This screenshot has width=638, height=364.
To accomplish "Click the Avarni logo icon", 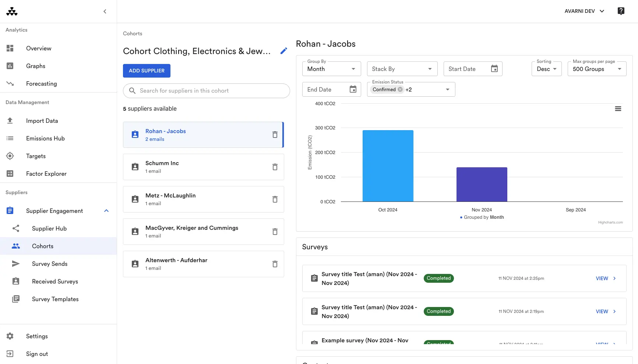I will point(12,11).
